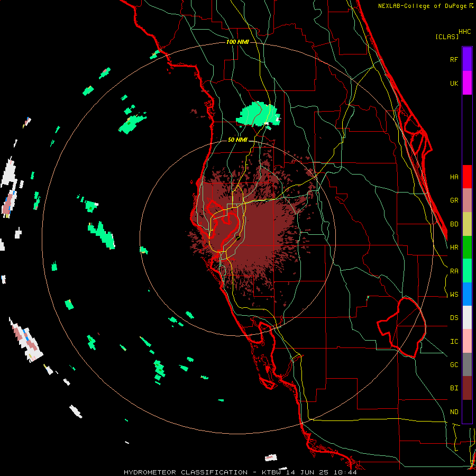Click the large green rain echo above the 50 NMI label
This screenshot has width=476, height=476.
258,115
